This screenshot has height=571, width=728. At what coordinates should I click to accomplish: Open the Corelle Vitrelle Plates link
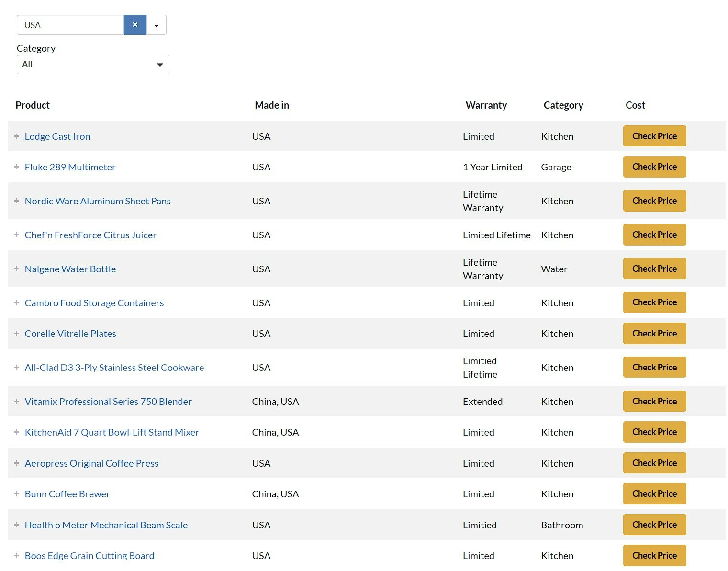point(70,334)
